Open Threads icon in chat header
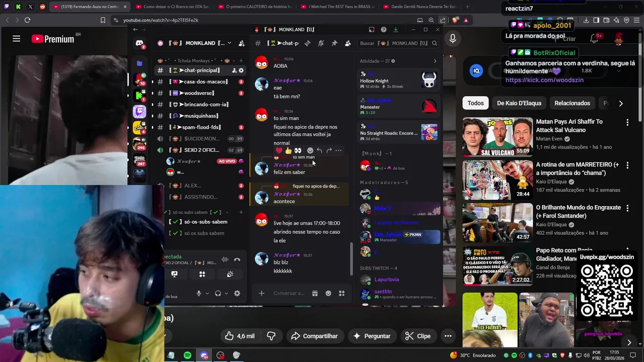 (x=307, y=43)
